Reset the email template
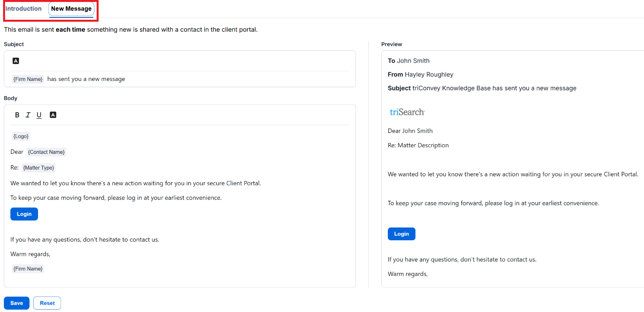644x312 pixels. pyautogui.click(x=47, y=303)
